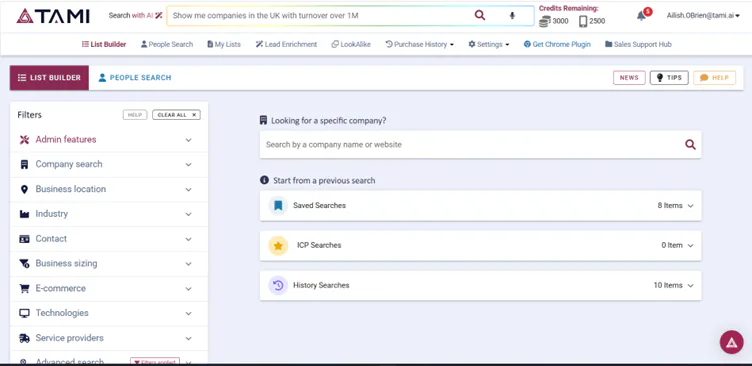This screenshot has width=752, height=366.
Task: Click the company search magnifier icon
Action: [x=690, y=144]
